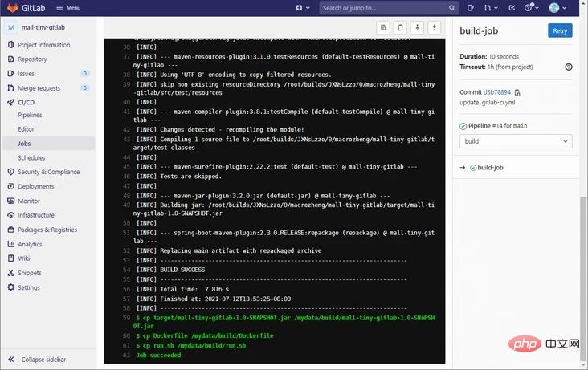Open Schedules under CI/CD

(x=31, y=158)
